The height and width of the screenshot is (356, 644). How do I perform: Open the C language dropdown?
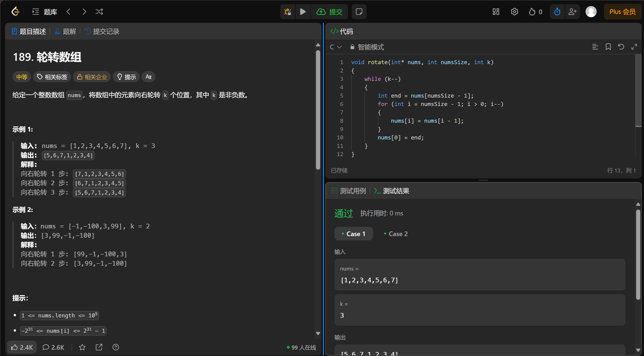click(335, 47)
